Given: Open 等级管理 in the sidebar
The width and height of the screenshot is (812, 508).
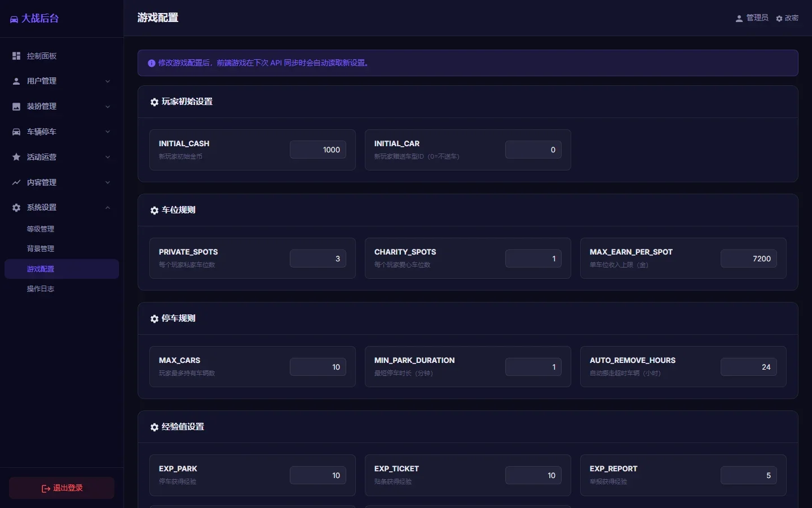Looking at the screenshot, I should click(x=62, y=229).
